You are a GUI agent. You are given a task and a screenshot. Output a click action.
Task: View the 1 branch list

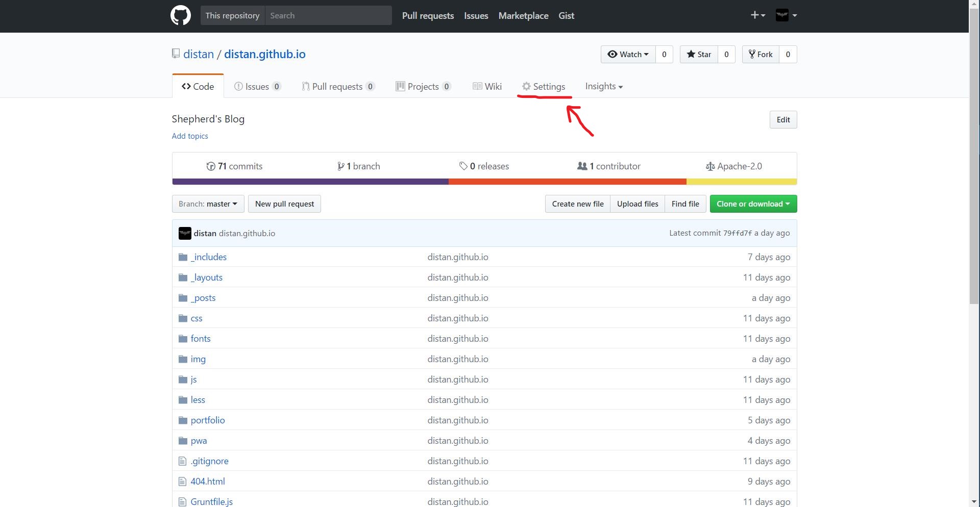pos(358,166)
